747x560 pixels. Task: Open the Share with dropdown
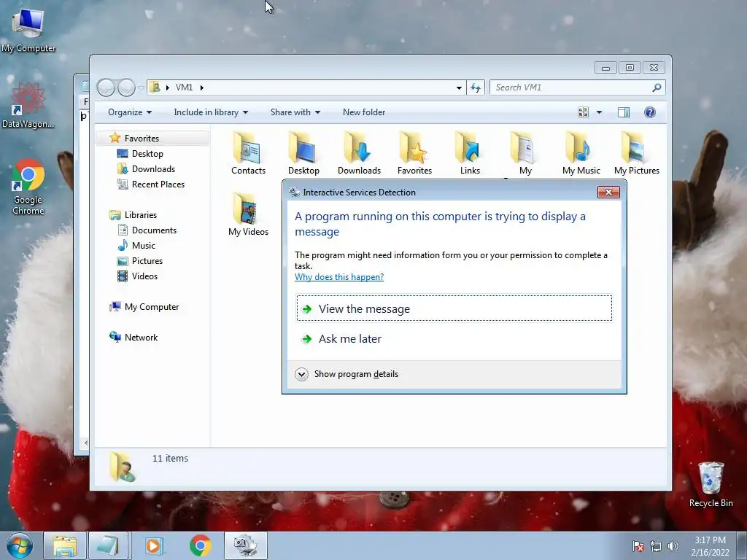pos(295,112)
